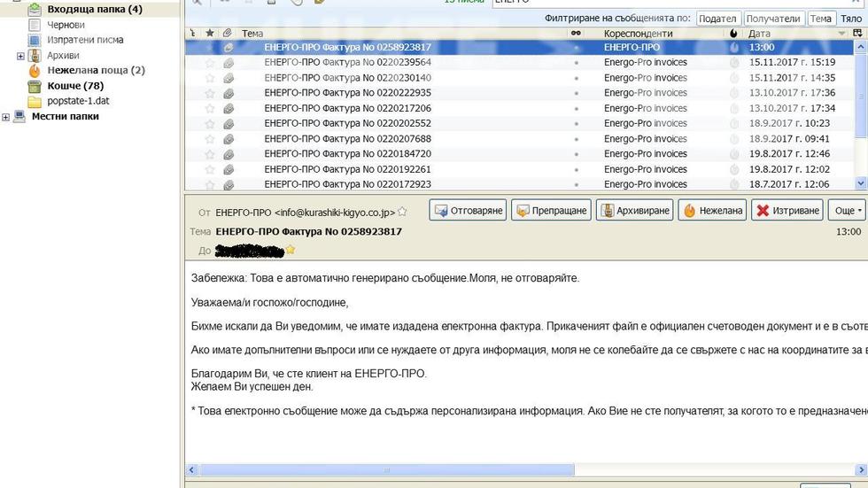Star the message Фактура No 0220239564
Image resolution: width=868 pixels, height=488 pixels.
[210, 63]
